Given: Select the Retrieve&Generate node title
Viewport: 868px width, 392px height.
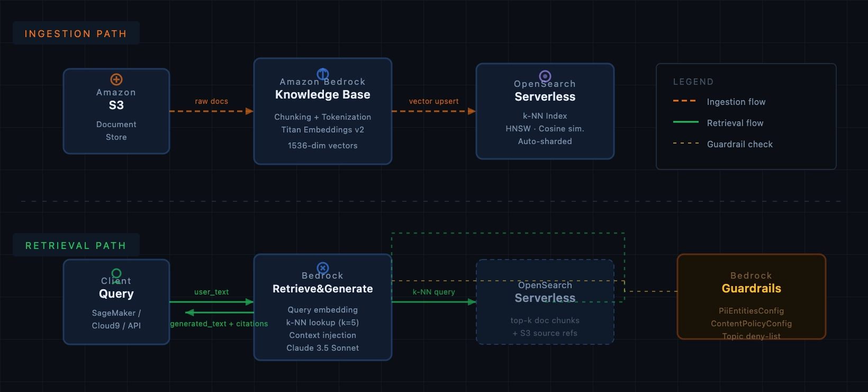Looking at the screenshot, I should 323,289.
